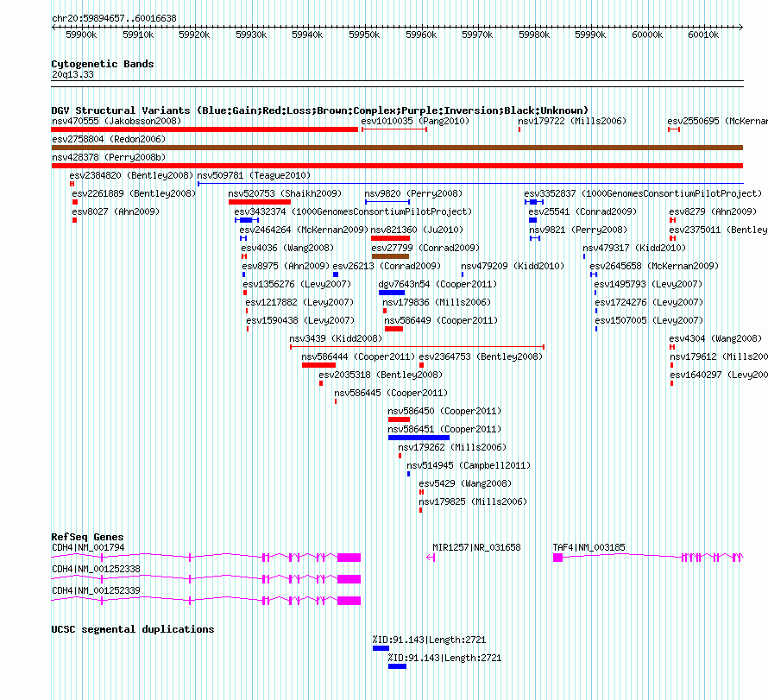Click the CDH4|NM_001252339 last exon block
Viewport: 768px width, 700px height.
pyautogui.click(x=349, y=601)
